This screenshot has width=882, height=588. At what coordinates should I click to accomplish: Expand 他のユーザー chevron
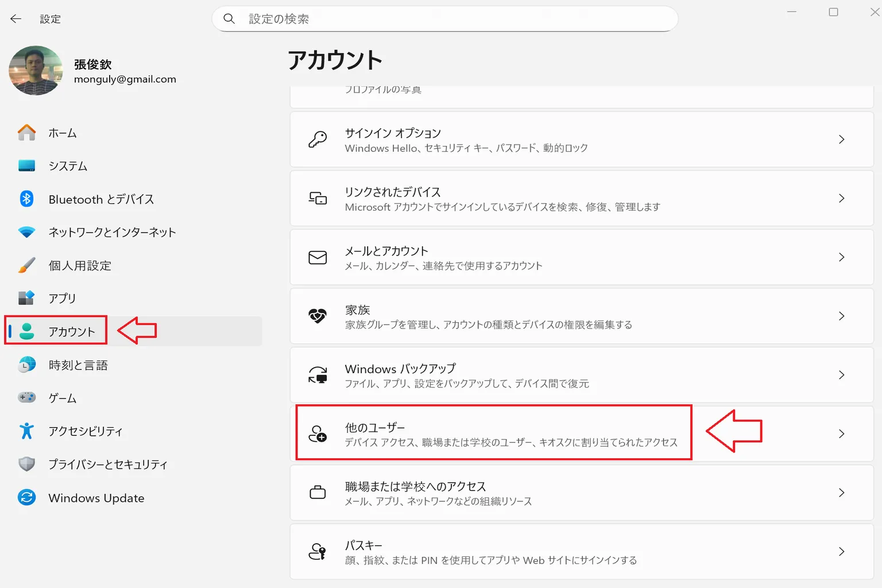coord(841,434)
